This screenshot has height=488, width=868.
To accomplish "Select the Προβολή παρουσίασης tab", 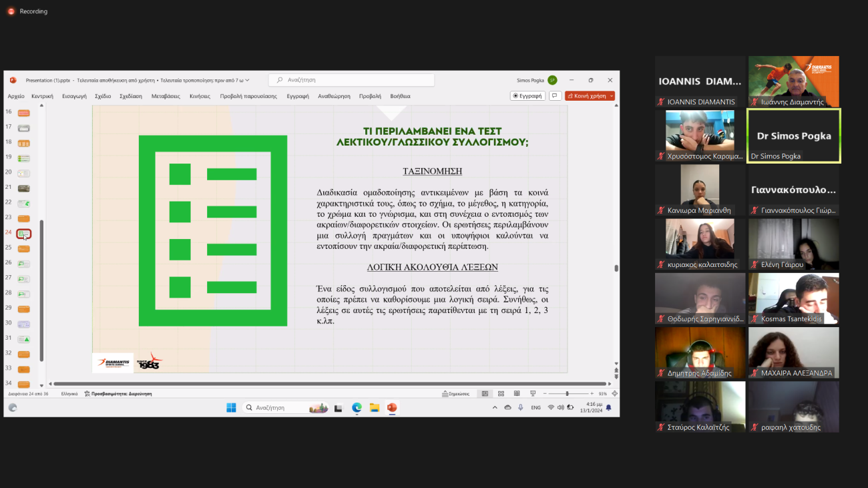I will coord(248,96).
